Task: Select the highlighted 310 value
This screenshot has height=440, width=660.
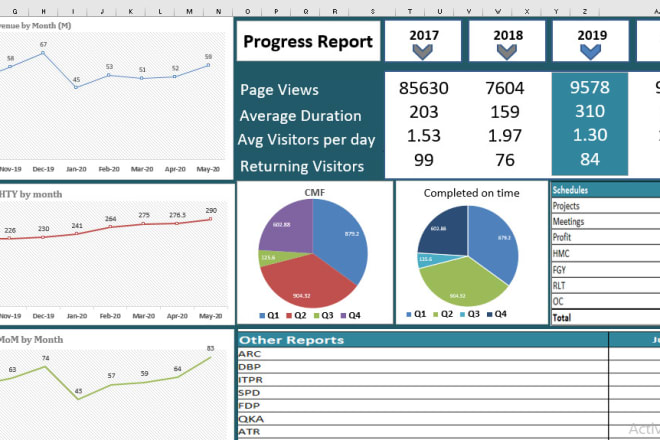Action: coord(590,111)
